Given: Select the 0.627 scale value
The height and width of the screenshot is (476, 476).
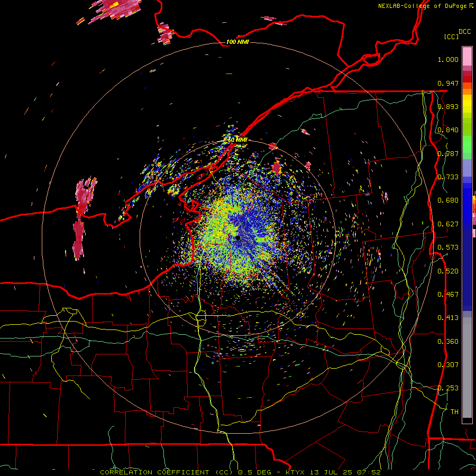Looking at the screenshot, I should click(448, 224).
